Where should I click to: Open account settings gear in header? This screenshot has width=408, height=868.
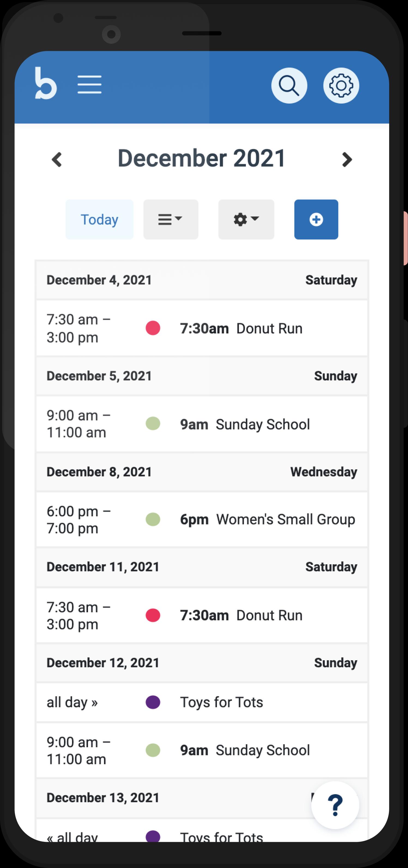[341, 86]
